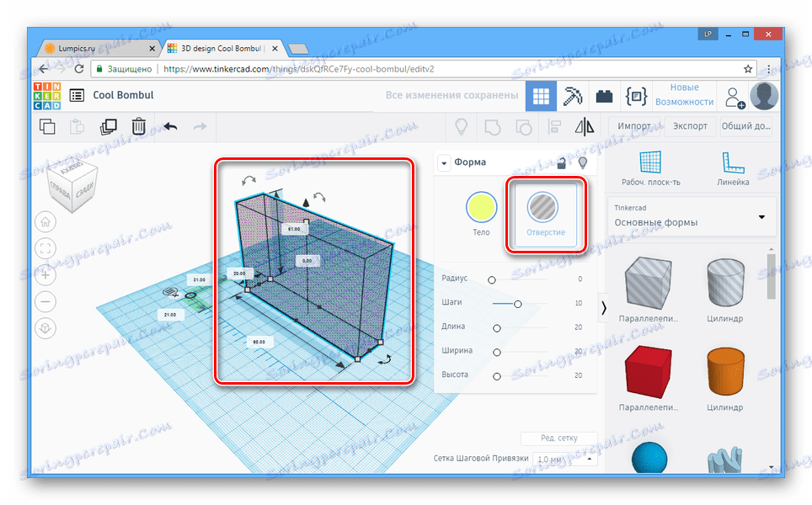812x505 pixels.
Task: Adjust the Шаги slider handle
Action: 517,304
